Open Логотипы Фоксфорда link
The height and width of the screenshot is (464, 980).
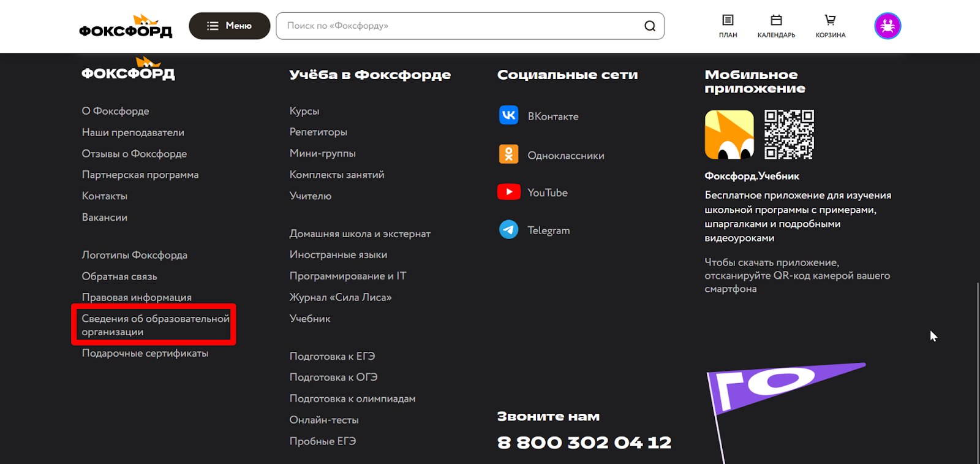click(x=135, y=255)
